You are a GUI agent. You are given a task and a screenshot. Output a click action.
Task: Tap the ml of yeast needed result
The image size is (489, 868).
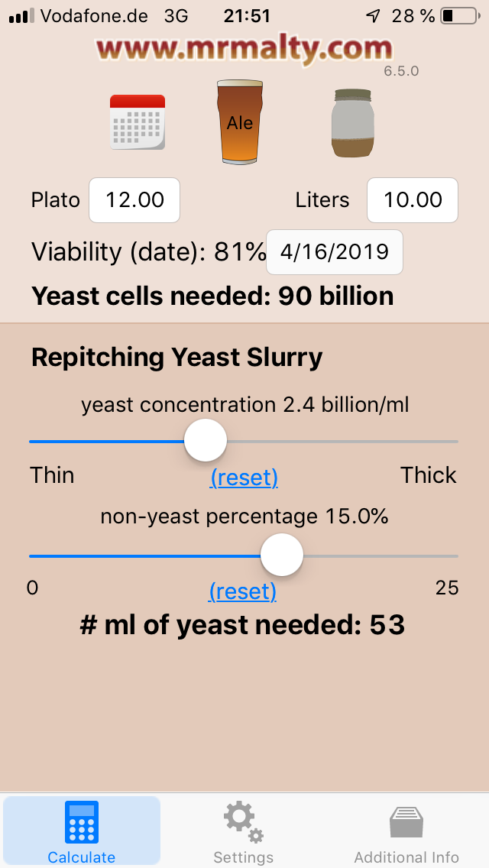[243, 625]
